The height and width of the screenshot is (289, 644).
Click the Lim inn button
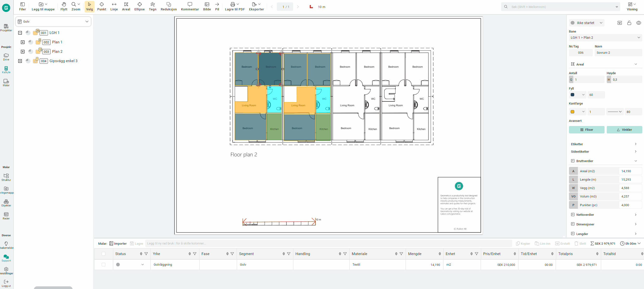542,243
